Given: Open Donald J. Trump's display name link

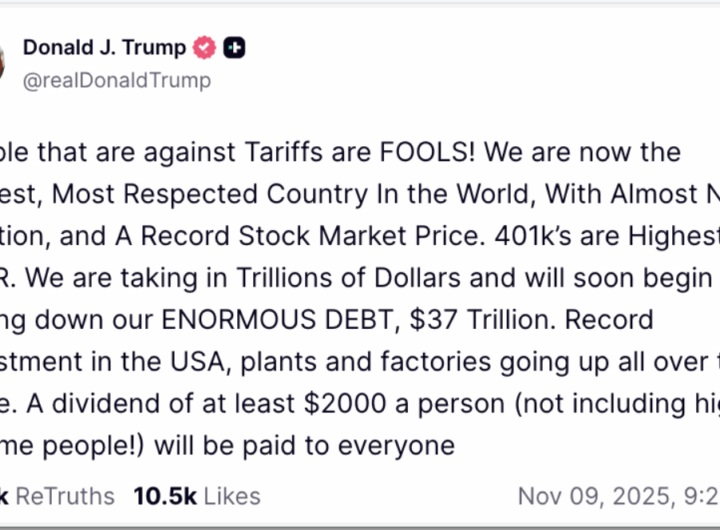Looking at the screenshot, I should click(104, 47).
